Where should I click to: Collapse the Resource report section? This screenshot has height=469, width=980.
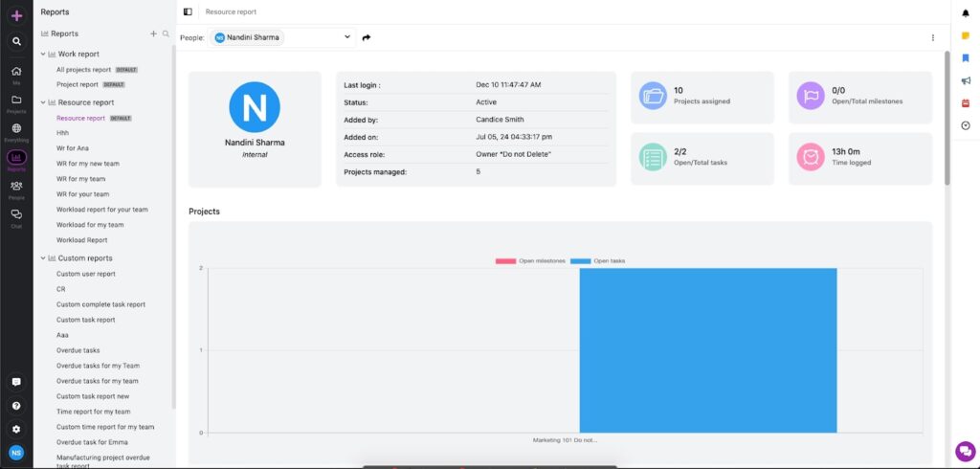[x=43, y=101]
